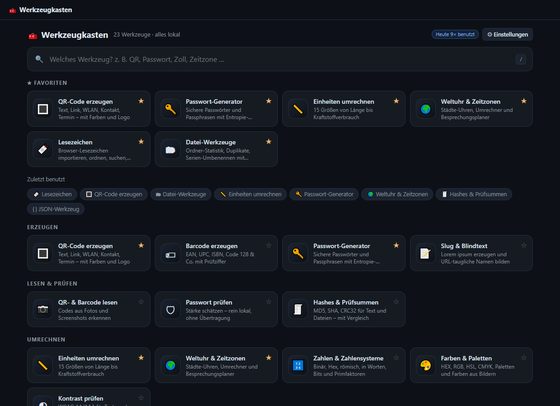Star the Zahlen & Zahlensysteme tool
This screenshot has width=560, height=406.
[396, 357]
